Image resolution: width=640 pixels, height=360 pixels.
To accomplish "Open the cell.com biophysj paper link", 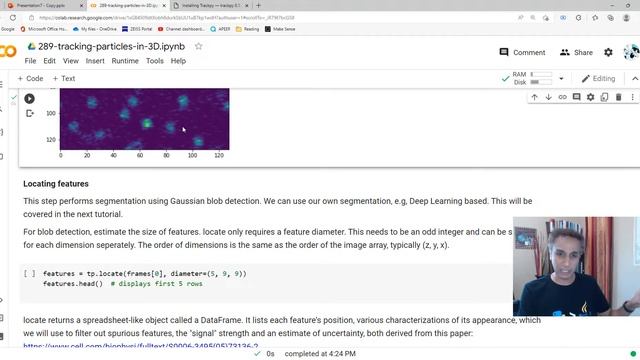I will 140,346.
